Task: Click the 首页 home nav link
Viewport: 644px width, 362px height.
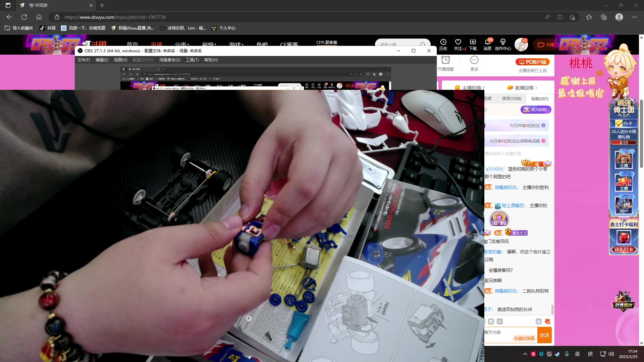Action: [x=132, y=44]
